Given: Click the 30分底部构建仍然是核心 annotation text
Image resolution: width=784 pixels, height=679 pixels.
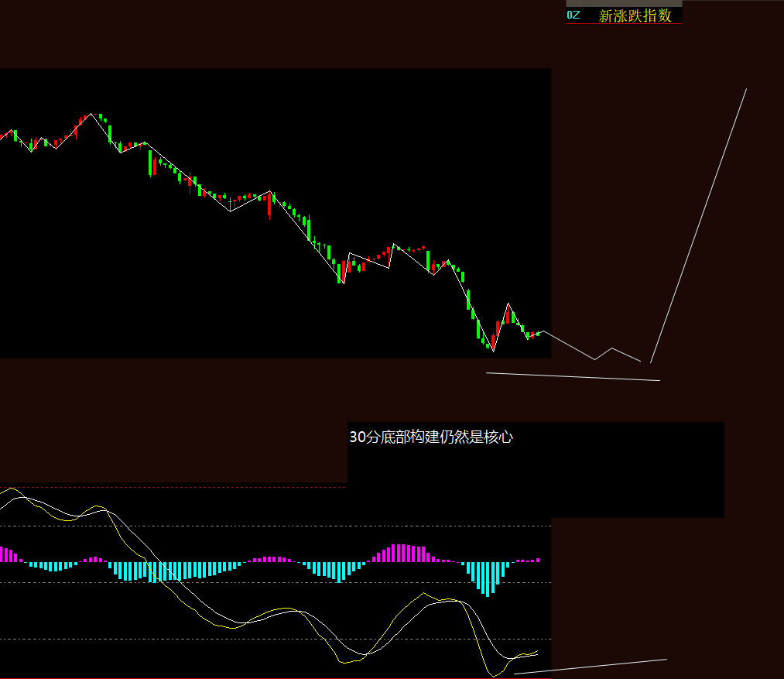Looking at the screenshot, I should tap(431, 437).
